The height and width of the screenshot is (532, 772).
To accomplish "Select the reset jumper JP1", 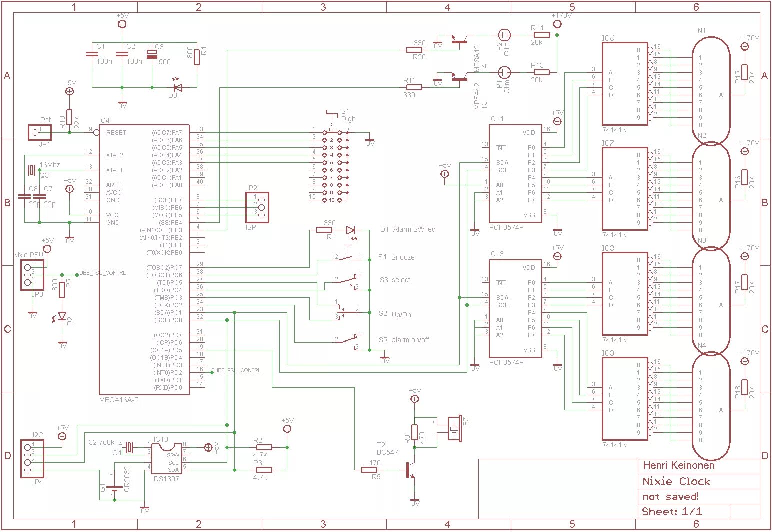I will (x=40, y=132).
